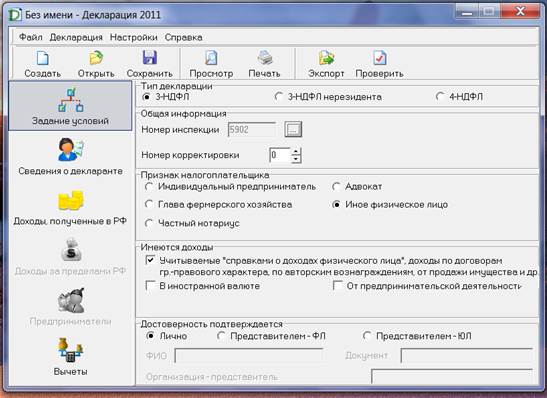Click the Документ input field
Screen dimensions: 547x398
coord(467,355)
